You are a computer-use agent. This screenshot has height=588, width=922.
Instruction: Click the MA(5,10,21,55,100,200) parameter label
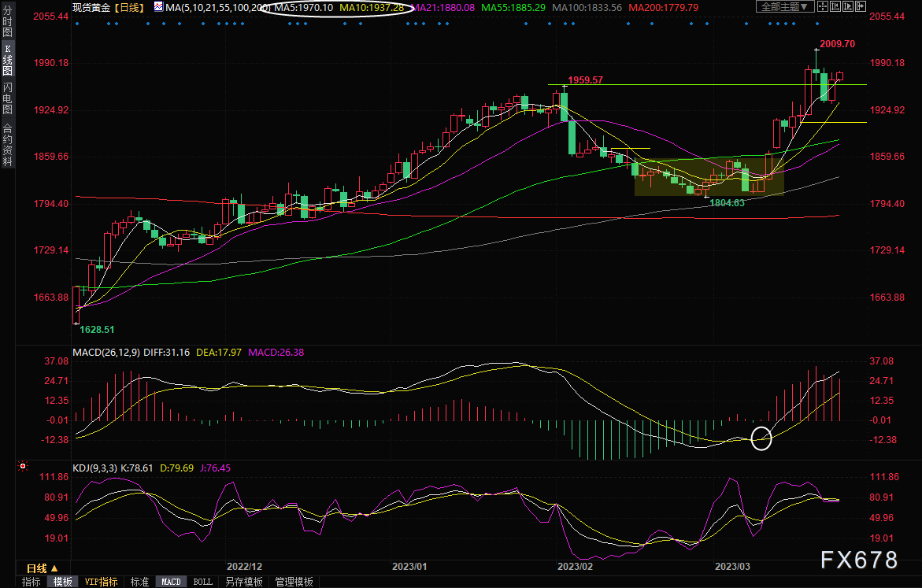(x=218, y=8)
